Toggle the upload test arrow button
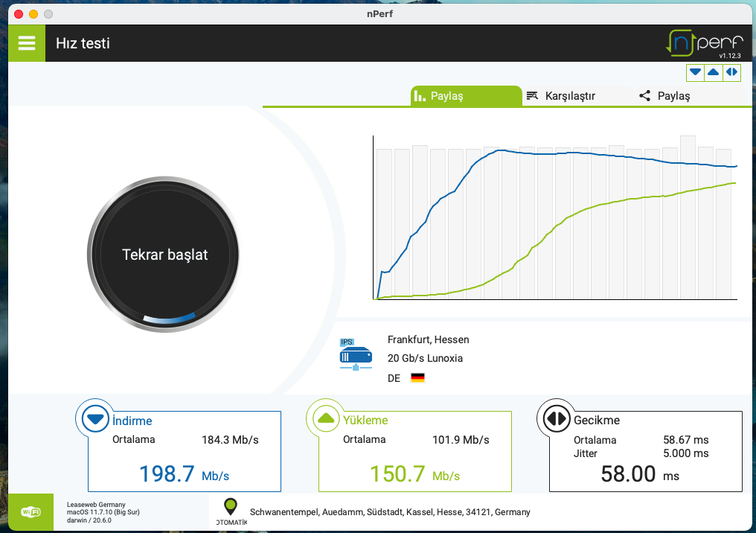Image resolution: width=756 pixels, height=533 pixels. pyautogui.click(x=714, y=72)
